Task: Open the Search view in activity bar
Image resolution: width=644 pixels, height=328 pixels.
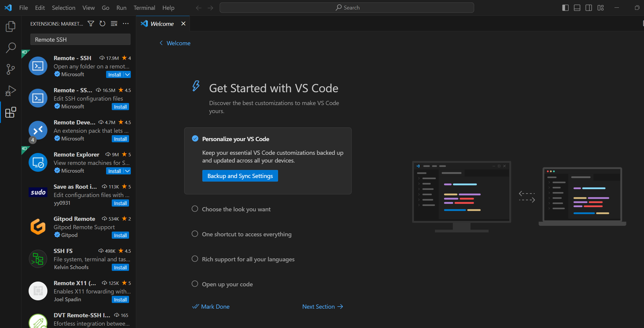Action: pyautogui.click(x=11, y=48)
